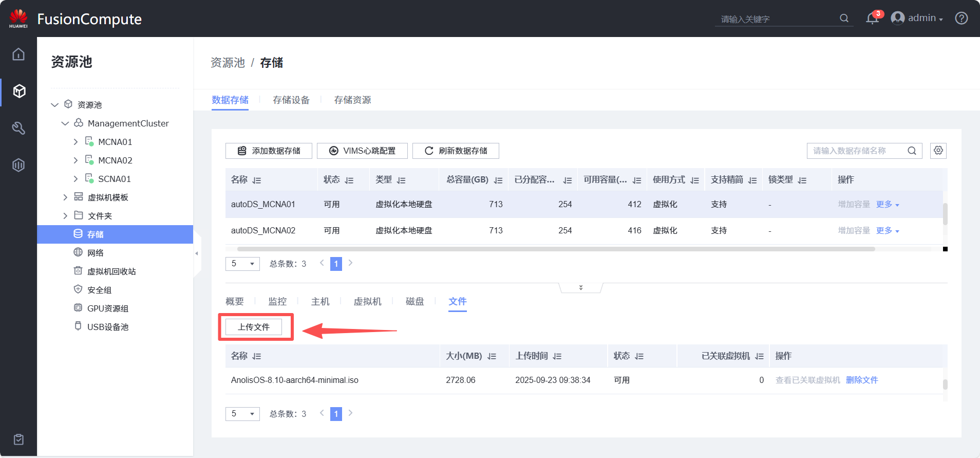Viewport: 980px width, 458px height.
Task: Sort datastore table by 名称 column
Action: click(257, 180)
